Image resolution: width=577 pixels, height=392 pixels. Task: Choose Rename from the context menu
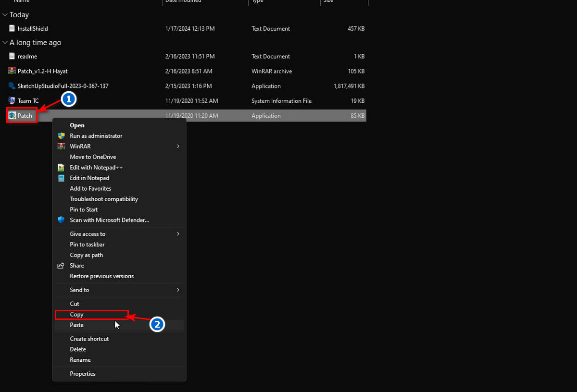tap(80, 360)
